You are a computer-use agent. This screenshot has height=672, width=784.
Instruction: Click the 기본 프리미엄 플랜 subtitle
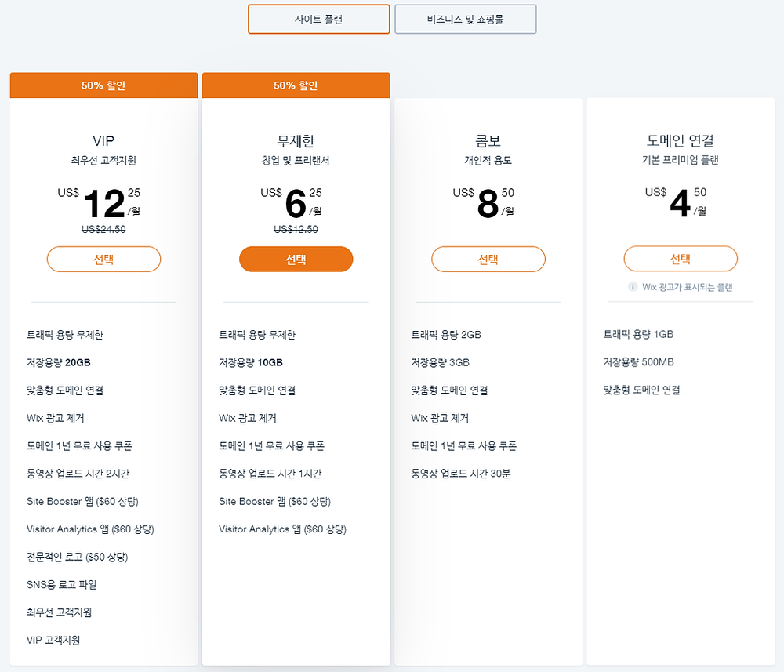click(680, 160)
